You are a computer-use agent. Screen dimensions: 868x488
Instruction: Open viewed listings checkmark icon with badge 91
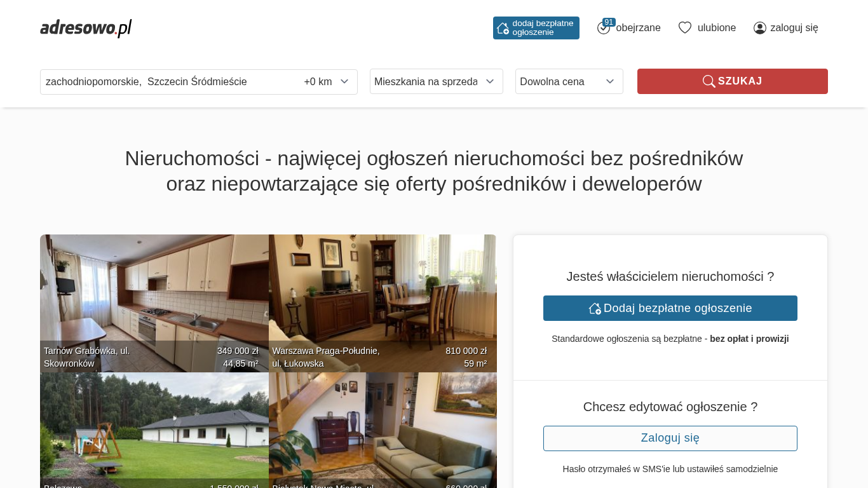coord(604,27)
